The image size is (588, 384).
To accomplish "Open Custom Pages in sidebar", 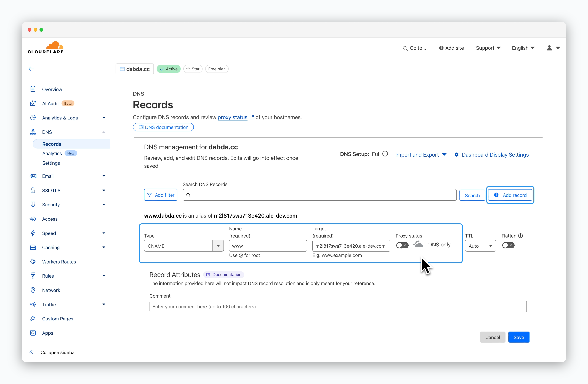I will 58,319.
